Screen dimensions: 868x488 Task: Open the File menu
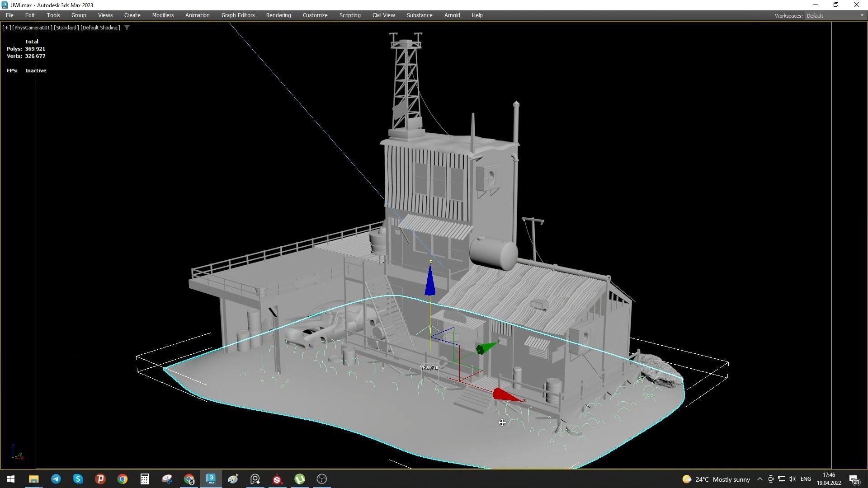pos(9,15)
